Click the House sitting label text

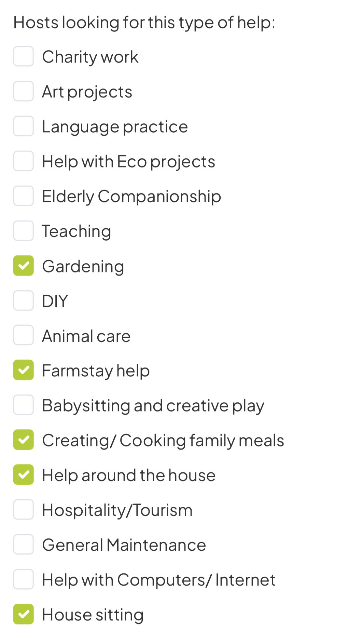click(x=93, y=615)
